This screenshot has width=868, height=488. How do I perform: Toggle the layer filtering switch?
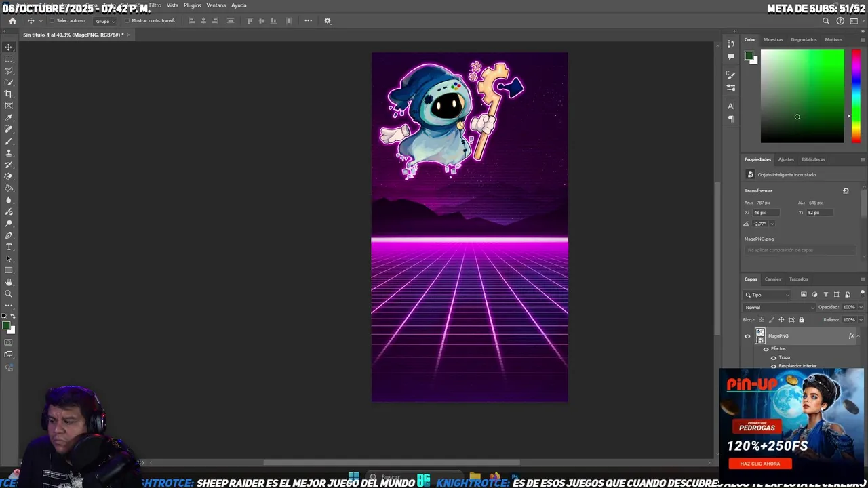point(863,293)
